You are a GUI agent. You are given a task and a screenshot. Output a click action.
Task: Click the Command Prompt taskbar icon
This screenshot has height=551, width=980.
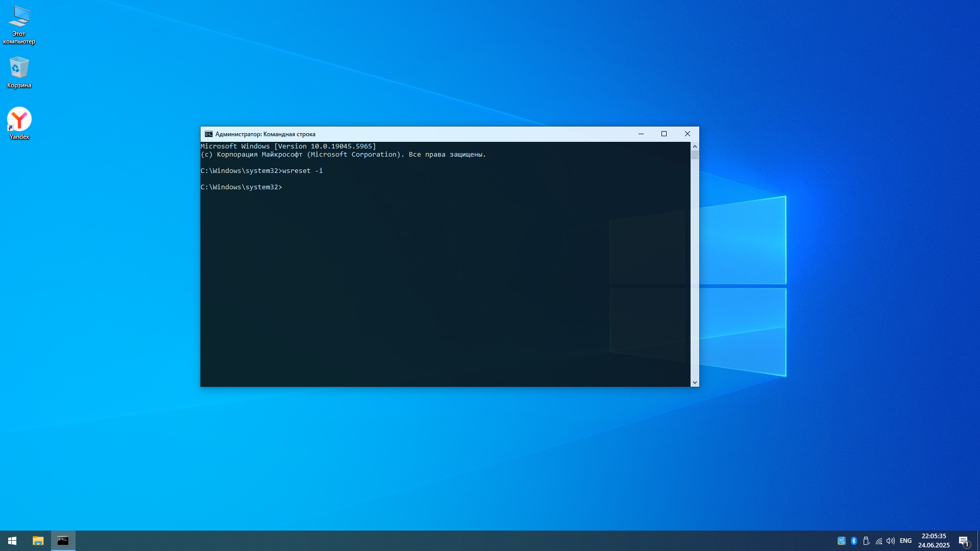(x=63, y=541)
